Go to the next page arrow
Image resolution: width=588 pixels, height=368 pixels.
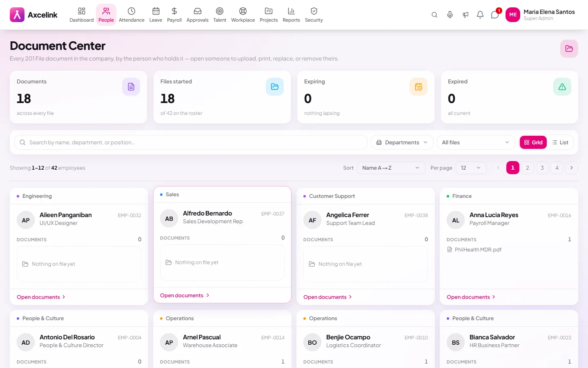572,168
